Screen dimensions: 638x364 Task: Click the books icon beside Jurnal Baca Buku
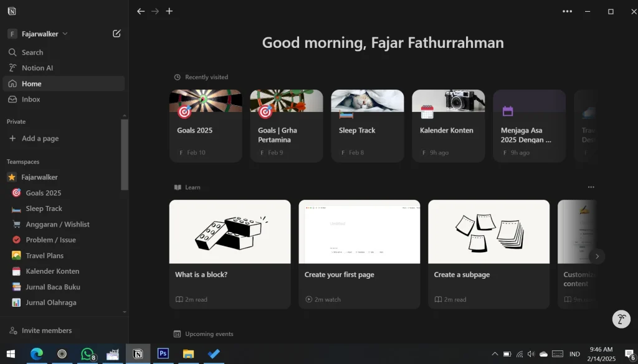pos(16,287)
